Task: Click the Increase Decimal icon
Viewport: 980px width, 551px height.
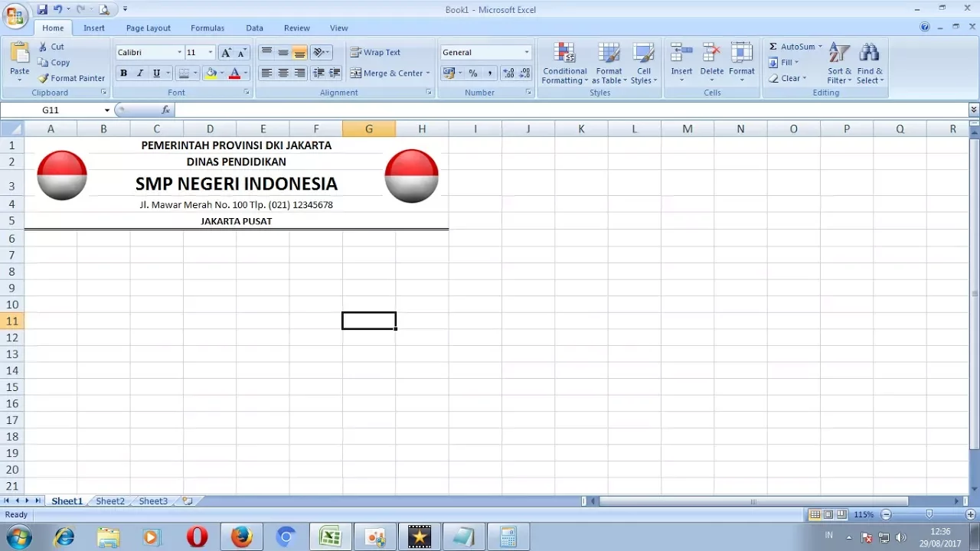Action: click(508, 73)
